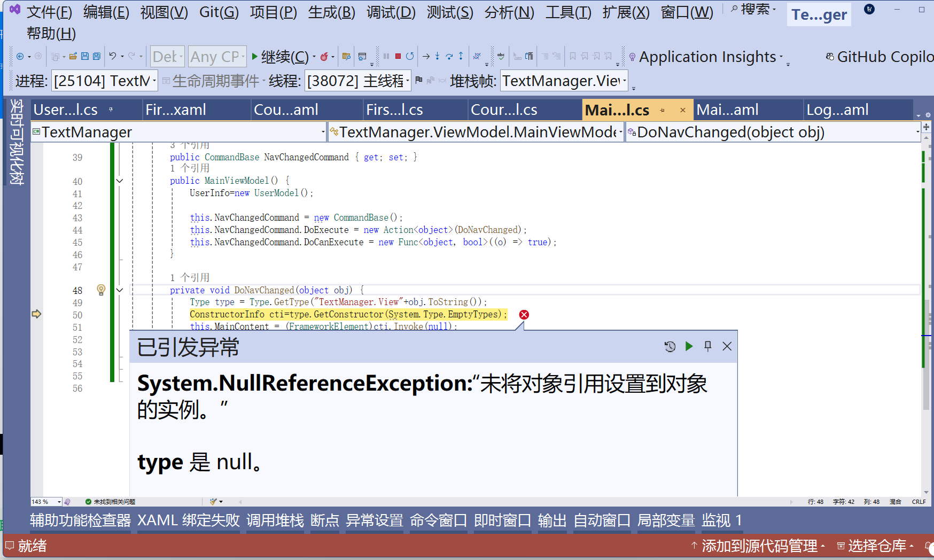Open the 143 % zoom level dropdown

click(x=46, y=502)
